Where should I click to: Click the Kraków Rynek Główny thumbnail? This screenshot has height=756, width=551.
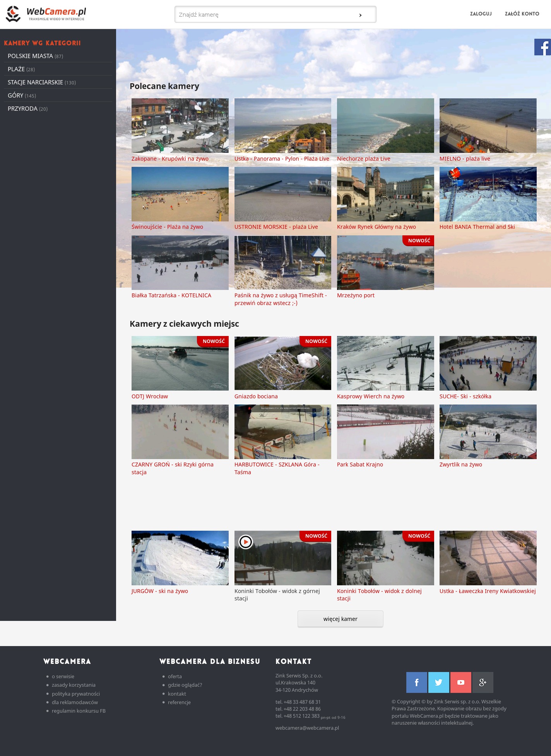385,194
